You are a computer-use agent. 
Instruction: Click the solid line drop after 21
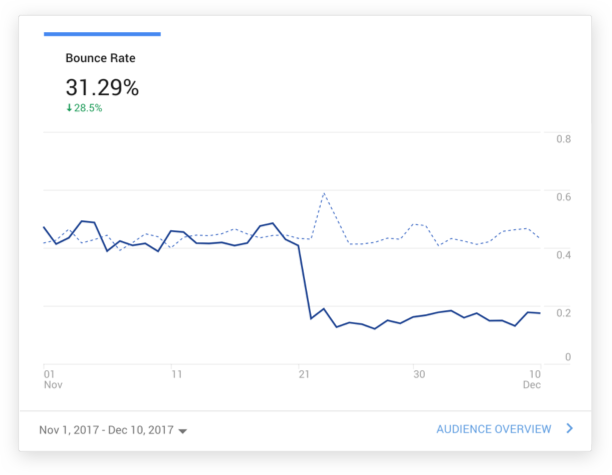click(x=305, y=282)
